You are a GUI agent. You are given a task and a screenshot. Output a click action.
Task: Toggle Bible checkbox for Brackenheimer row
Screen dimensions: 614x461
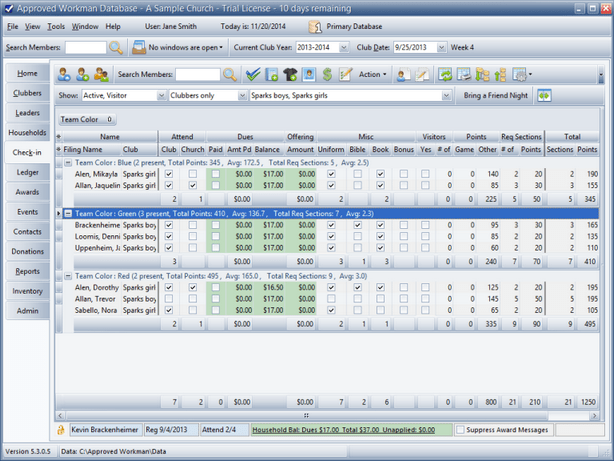358,225
